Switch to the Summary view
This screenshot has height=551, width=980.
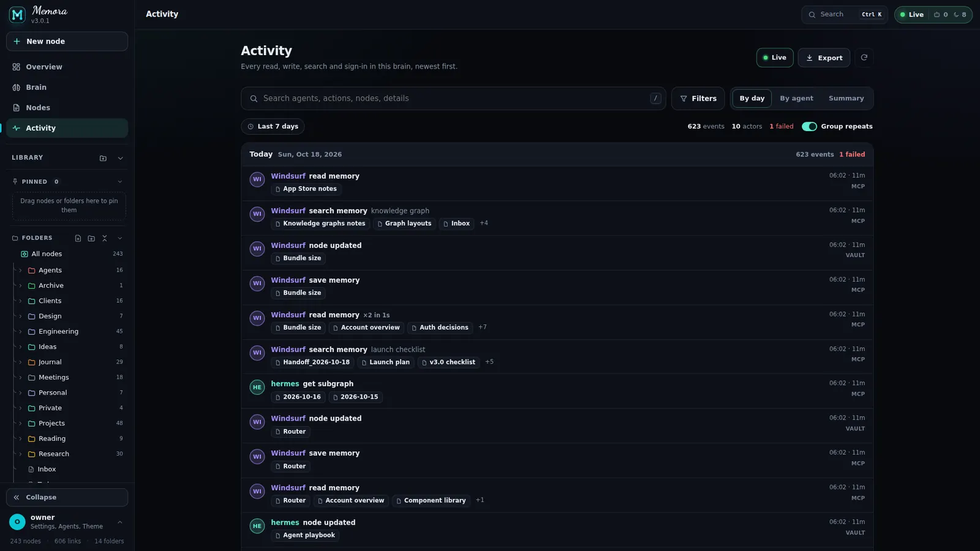click(x=846, y=99)
